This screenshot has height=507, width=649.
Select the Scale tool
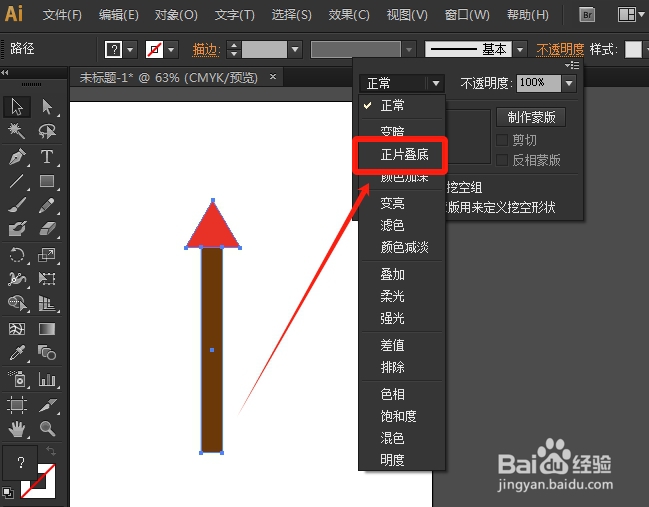(47, 255)
